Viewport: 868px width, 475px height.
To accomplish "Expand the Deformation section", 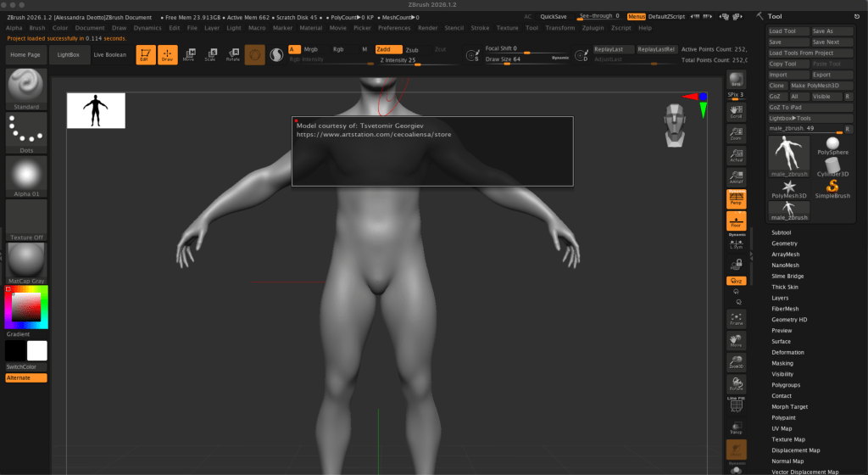I will (787, 352).
